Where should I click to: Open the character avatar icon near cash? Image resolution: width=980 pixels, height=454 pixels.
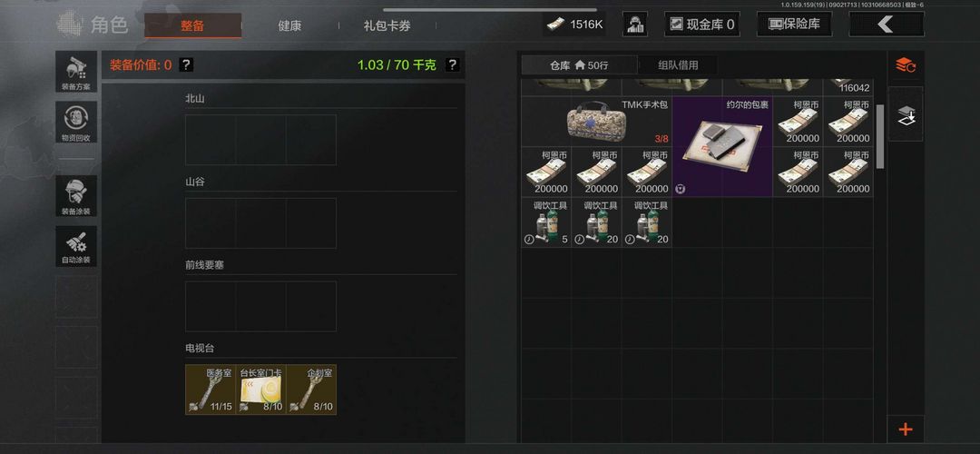(x=635, y=25)
